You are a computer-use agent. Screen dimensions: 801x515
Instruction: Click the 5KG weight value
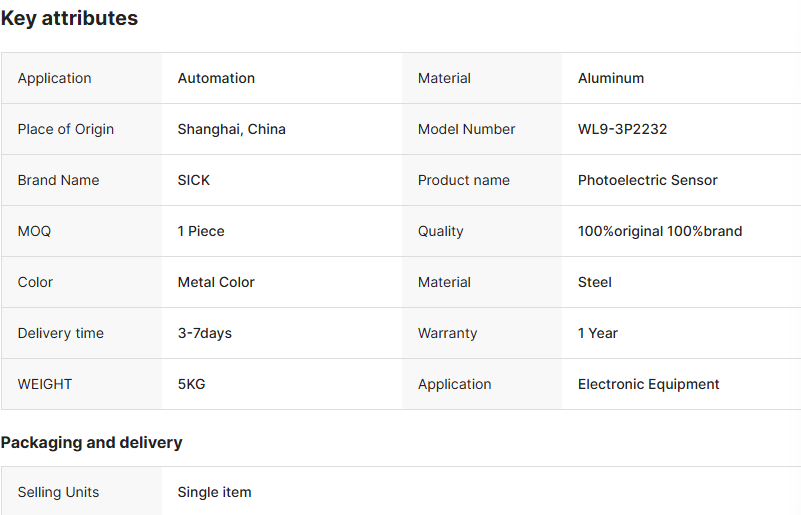191,384
